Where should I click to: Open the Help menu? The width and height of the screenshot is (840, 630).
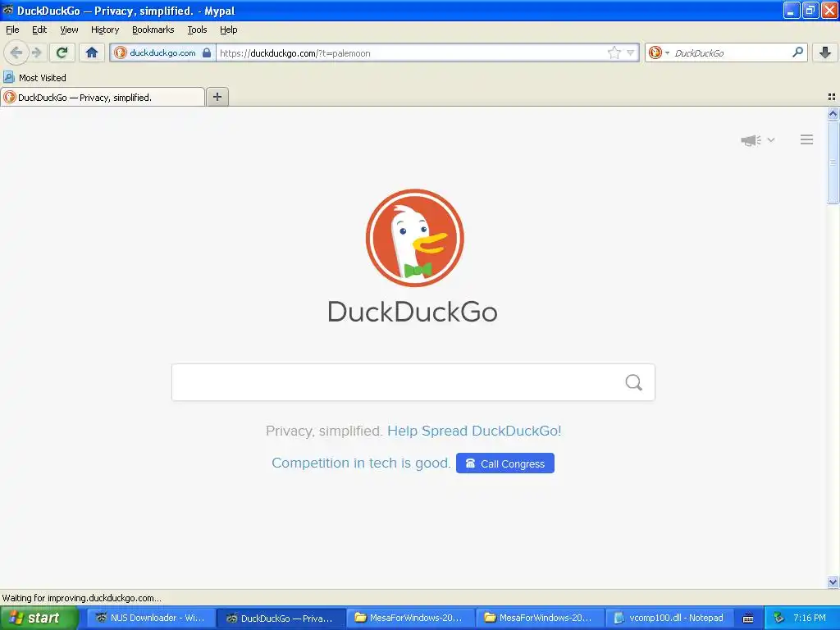(x=229, y=30)
